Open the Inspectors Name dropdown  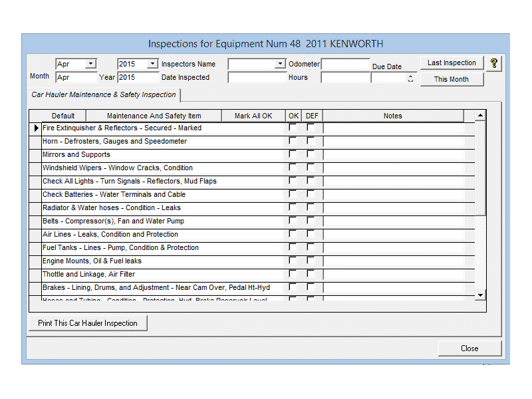(280, 64)
